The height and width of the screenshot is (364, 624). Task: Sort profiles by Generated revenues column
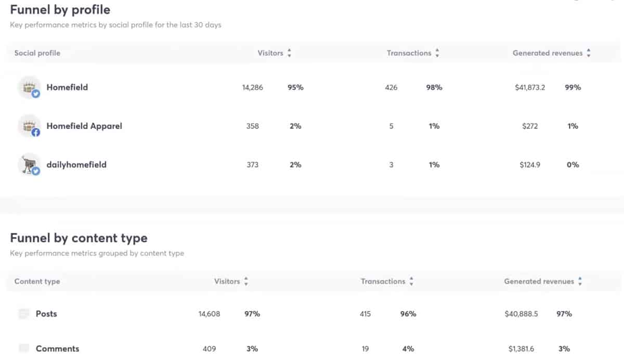click(589, 53)
